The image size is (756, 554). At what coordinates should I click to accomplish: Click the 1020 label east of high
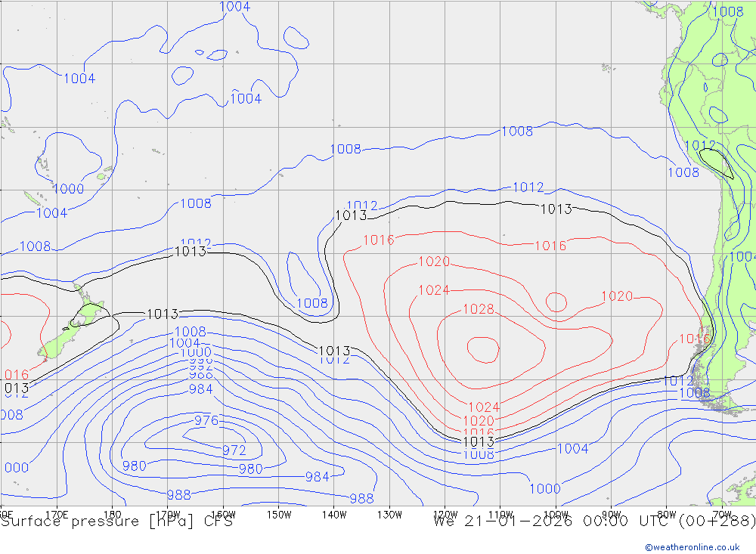click(617, 296)
